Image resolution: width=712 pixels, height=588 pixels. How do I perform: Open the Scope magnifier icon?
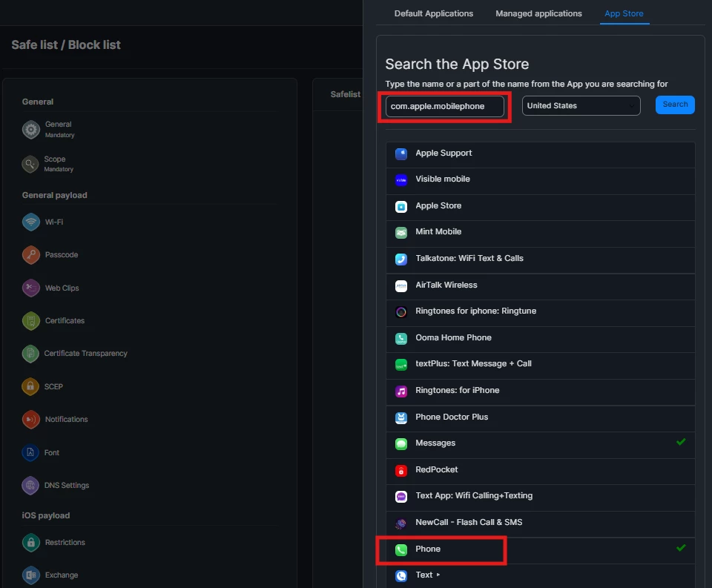[30, 164]
